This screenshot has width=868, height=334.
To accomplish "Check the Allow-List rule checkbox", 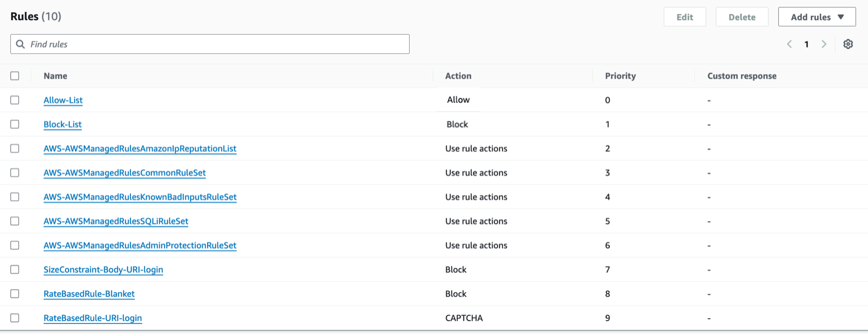I will [x=15, y=100].
